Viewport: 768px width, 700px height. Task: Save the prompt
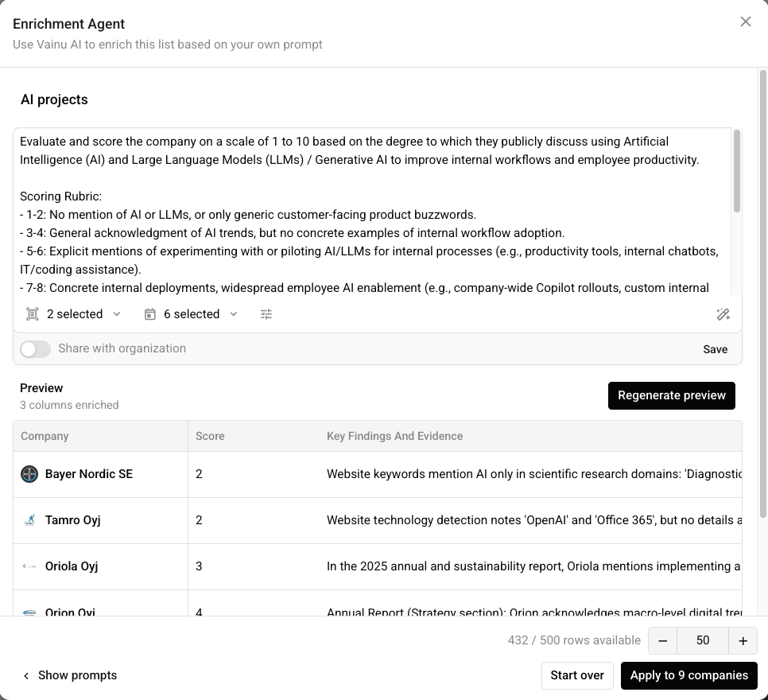(x=715, y=349)
